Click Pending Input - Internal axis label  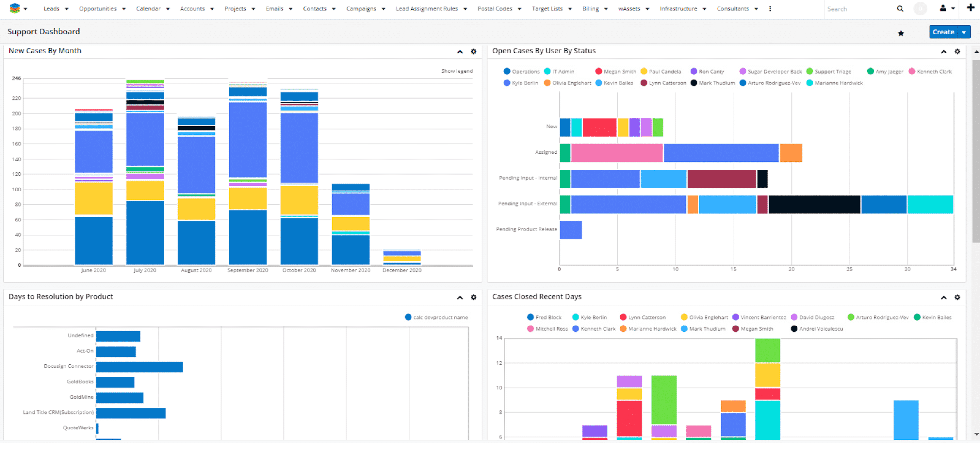click(528, 178)
